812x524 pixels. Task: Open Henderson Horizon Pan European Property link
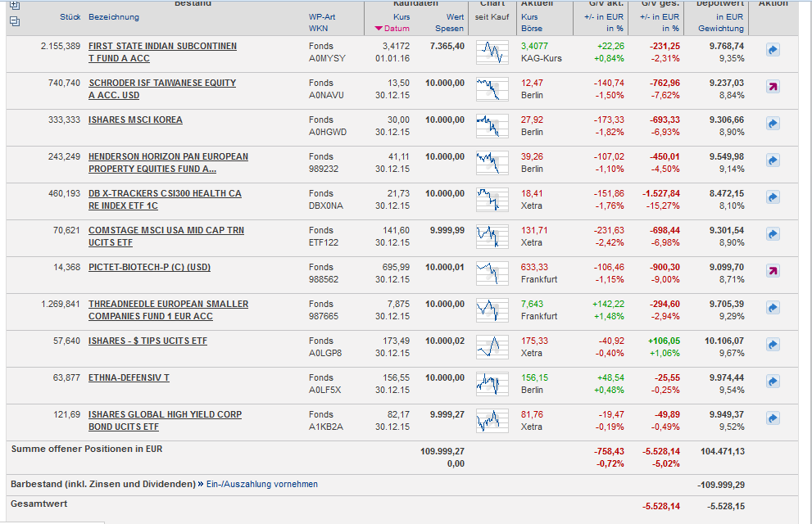point(168,156)
